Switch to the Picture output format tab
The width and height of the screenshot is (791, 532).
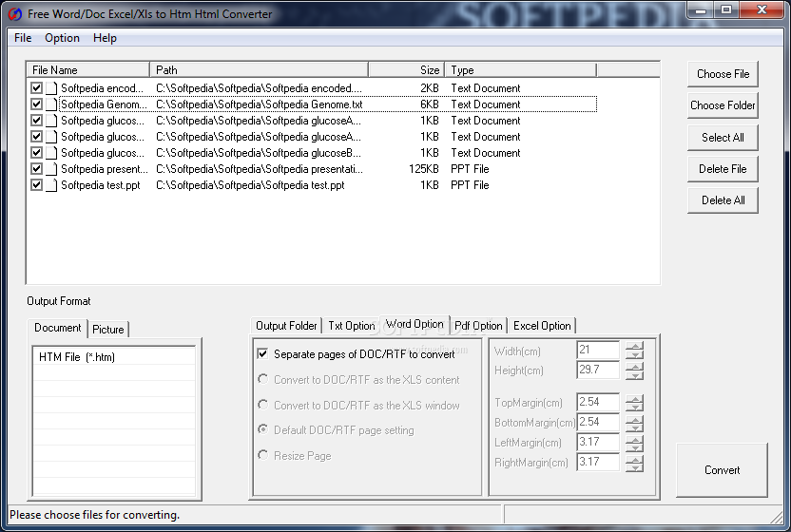pyautogui.click(x=108, y=330)
